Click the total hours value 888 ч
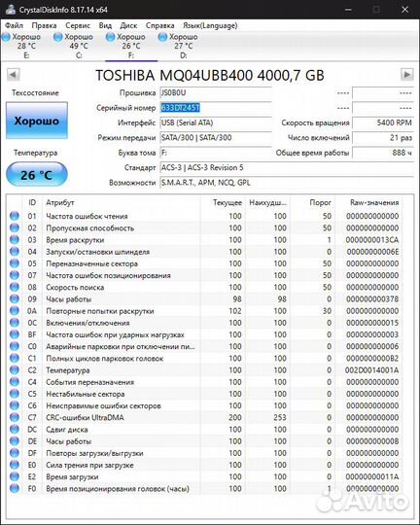Screen dimensions: 420x525 [x=383, y=153]
